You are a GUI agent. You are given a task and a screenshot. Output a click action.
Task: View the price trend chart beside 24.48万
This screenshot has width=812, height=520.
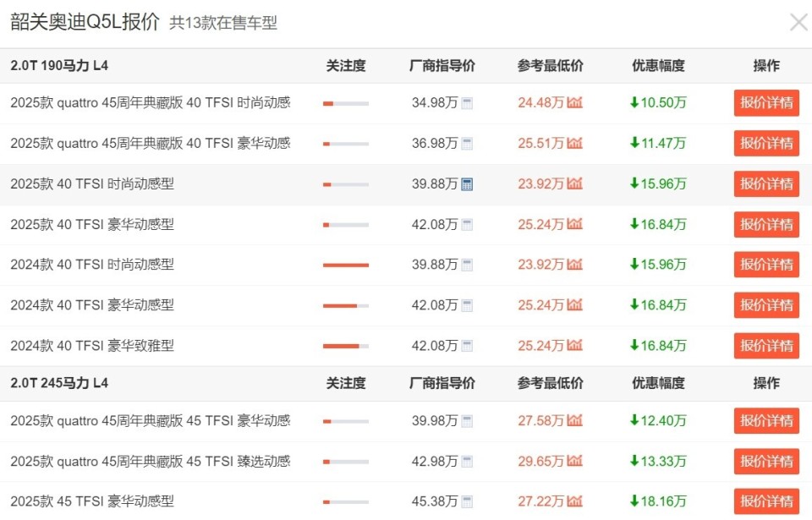pyautogui.click(x=575, y=102)
